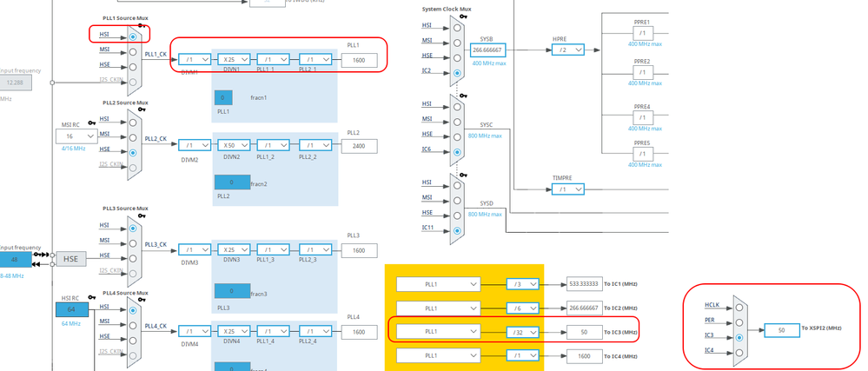Viewport: 868px width, 371px height.
Task: Click the '4/16 MHz' label under MSI RC
Action: (73, 149)
